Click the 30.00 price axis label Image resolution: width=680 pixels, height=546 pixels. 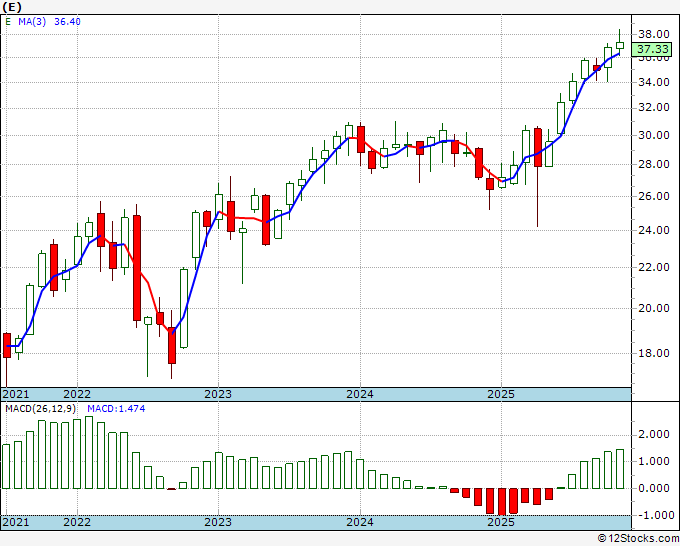coord(654,135)
